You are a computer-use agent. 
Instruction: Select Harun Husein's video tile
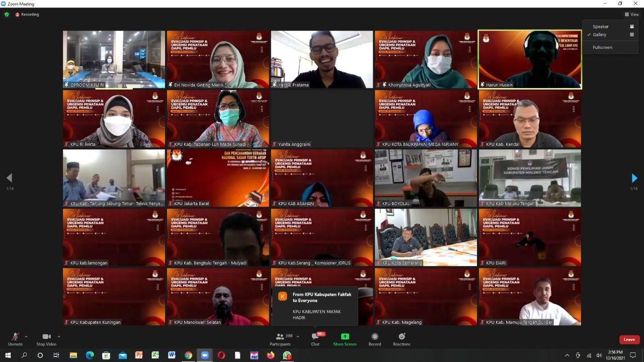point(529,59)
